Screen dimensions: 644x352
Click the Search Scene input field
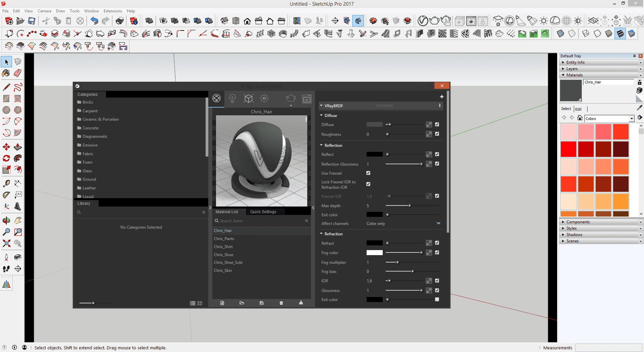262,221
